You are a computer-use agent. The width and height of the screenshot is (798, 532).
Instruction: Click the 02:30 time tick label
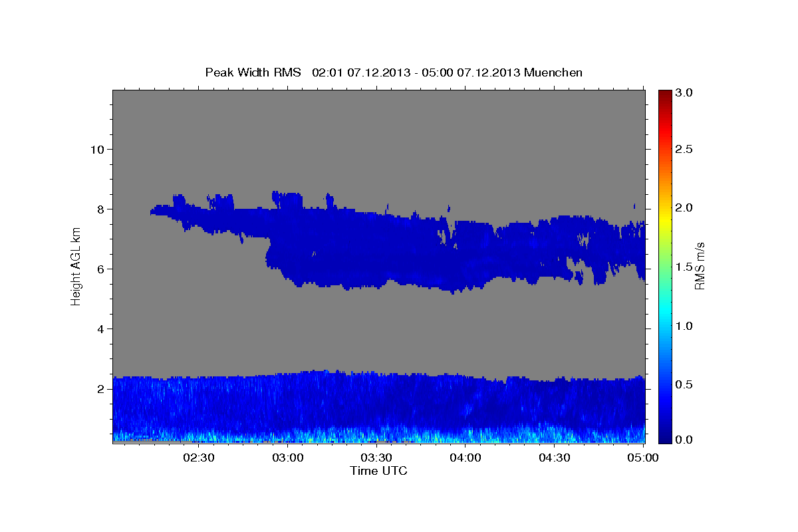pos(199,458)
